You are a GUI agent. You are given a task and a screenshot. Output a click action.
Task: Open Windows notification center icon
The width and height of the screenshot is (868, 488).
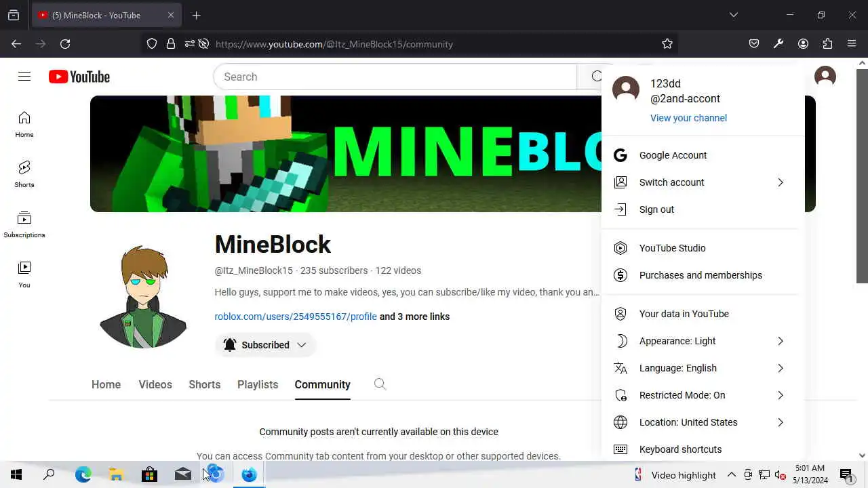pyautogui.click(x=846, y=474)
